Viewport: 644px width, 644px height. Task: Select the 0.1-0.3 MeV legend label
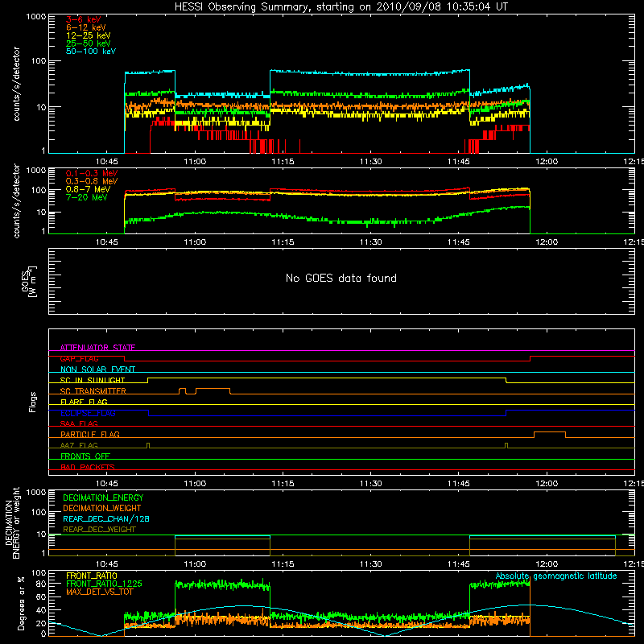click(x=92, y=173)
